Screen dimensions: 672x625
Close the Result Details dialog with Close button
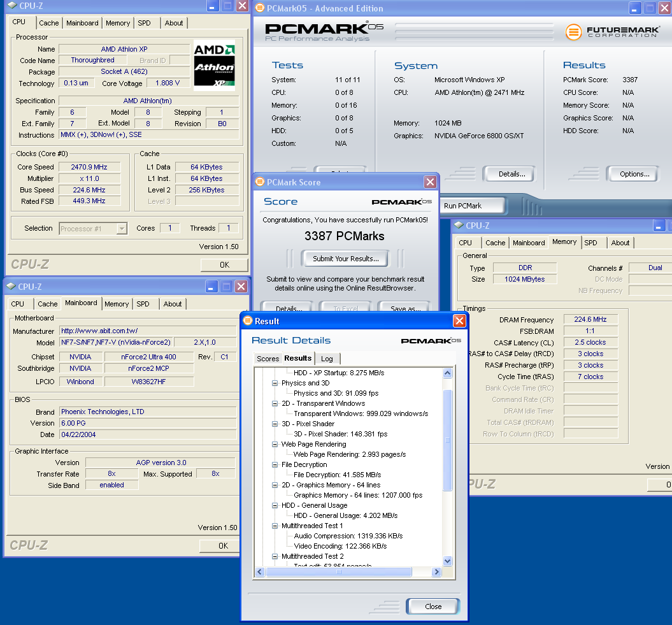click(433, 607)
